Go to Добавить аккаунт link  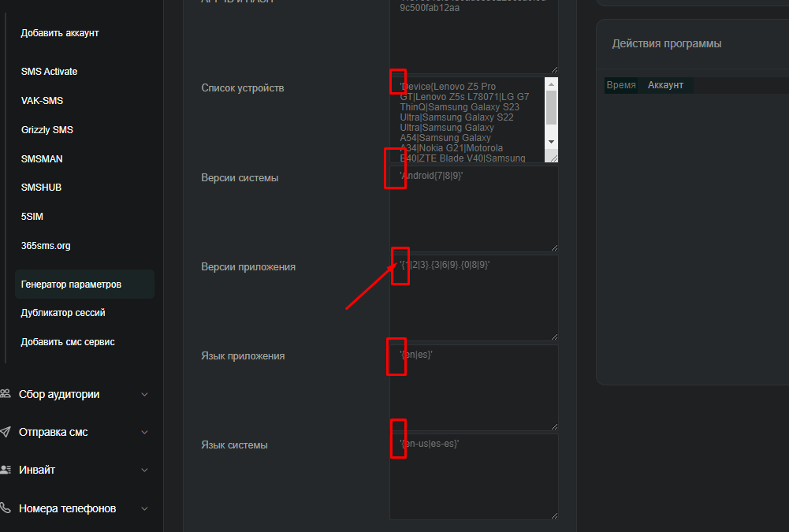tap(60, 33)
